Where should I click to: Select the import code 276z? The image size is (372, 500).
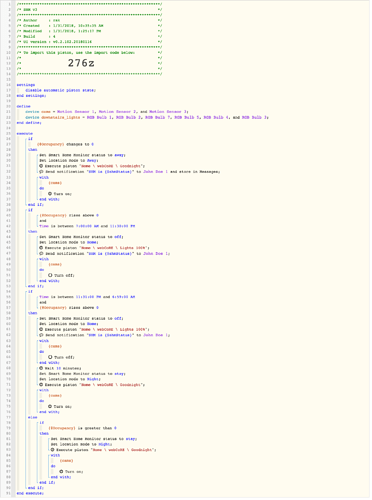tap(81, 63)
